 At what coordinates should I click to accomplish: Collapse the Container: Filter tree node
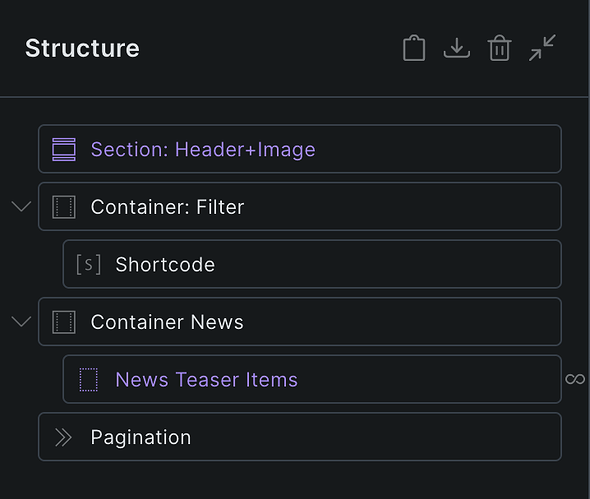(21, 206)
